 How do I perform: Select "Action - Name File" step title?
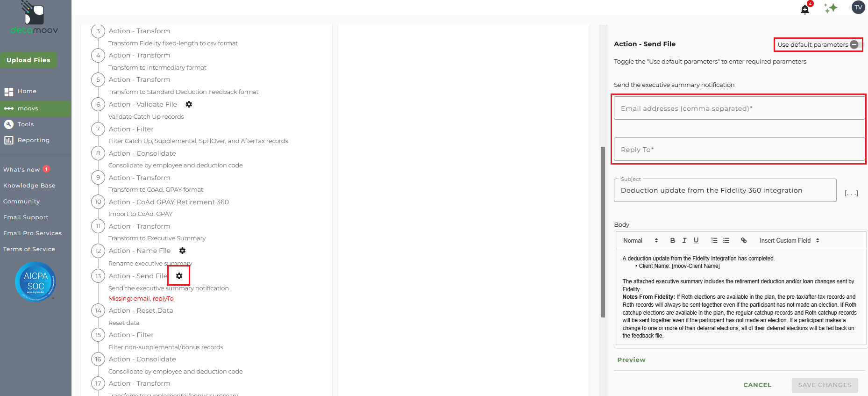[x=140, y=251]
